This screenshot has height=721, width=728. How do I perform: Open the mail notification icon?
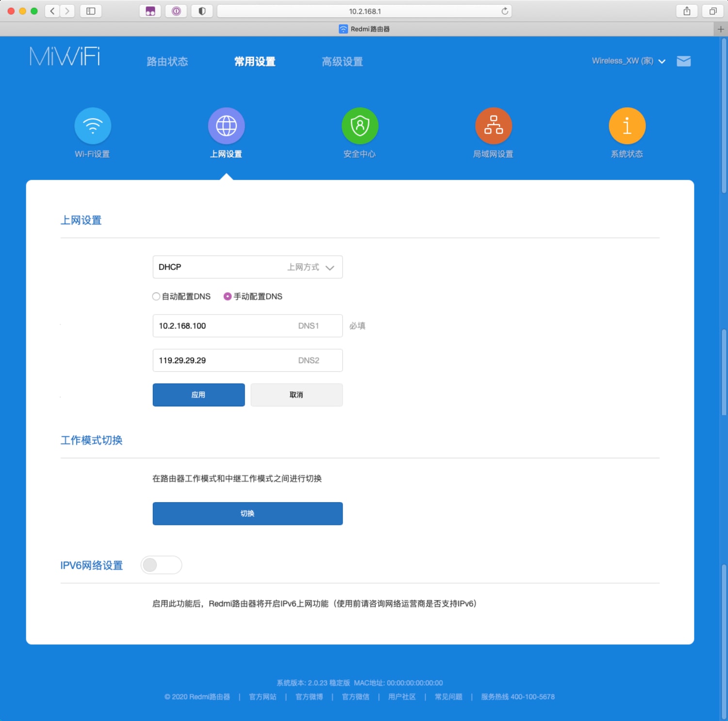(x=683, y=61)
